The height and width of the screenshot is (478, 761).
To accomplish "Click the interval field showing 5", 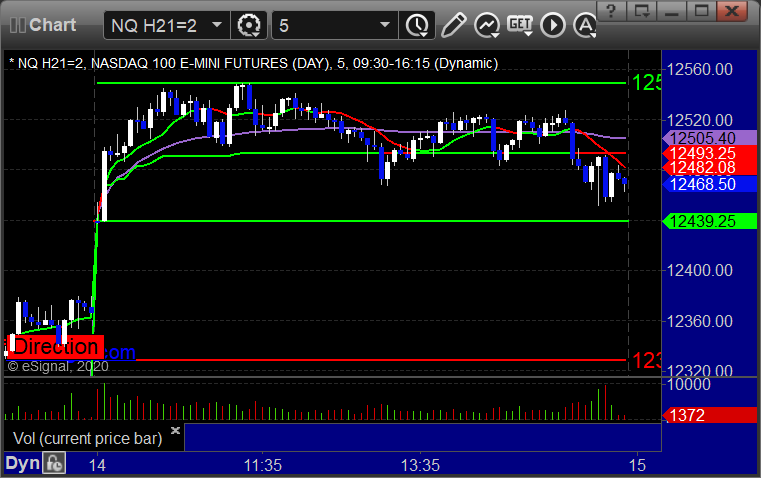I will click(x=335, y=25).
